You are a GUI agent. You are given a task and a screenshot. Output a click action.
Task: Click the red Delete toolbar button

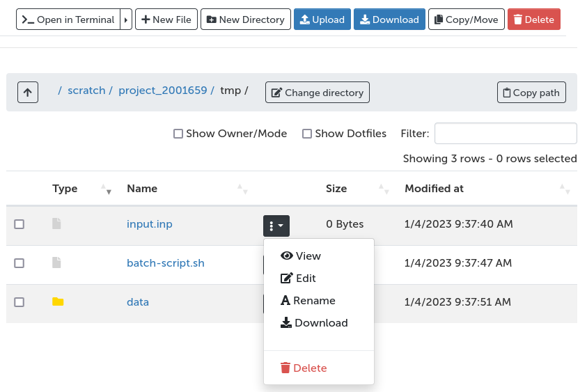click(534, 19)
